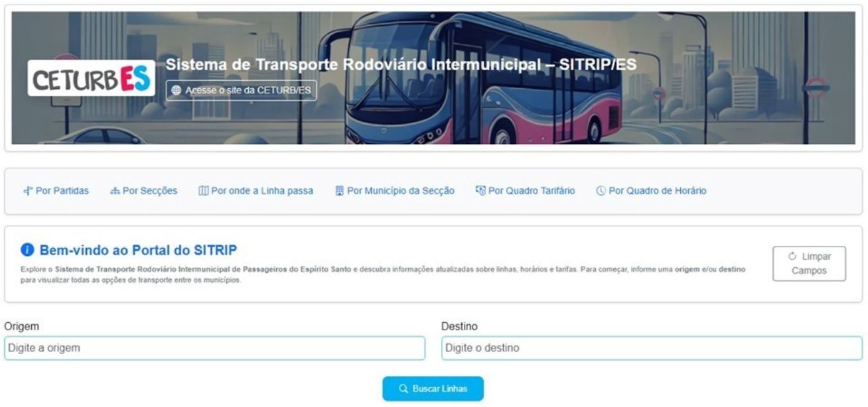Select the Por onde a Linha passa tab
Screen dimensions: 868x407
256,191
